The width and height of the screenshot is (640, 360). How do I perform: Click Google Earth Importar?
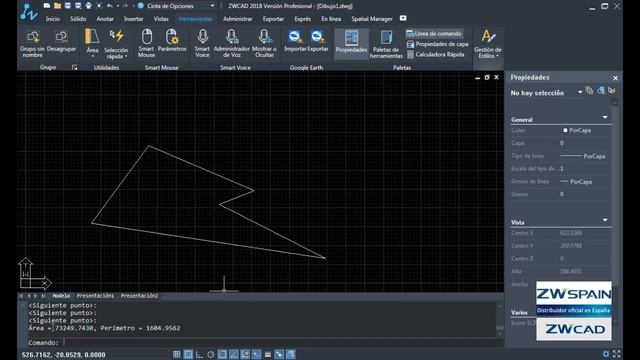point(295,41)
